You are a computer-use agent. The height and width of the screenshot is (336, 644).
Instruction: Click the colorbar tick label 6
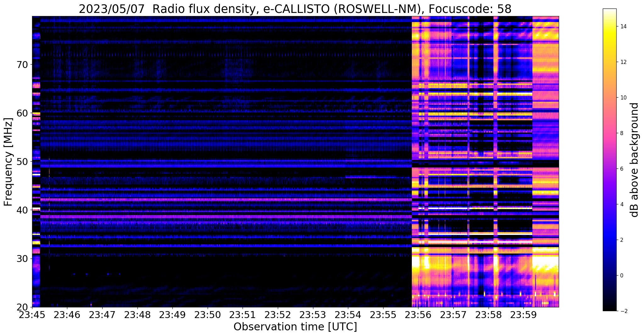[x=621, y=169]
